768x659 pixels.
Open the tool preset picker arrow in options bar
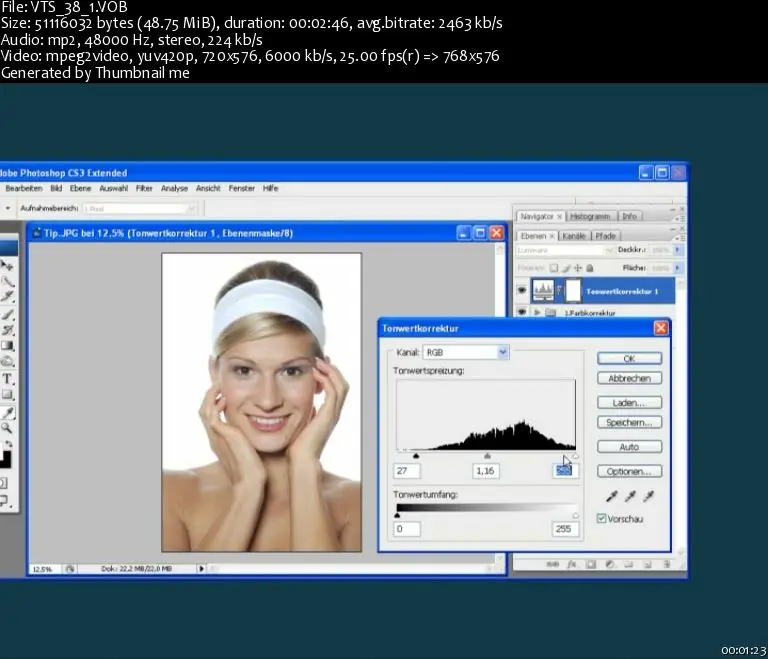[x=7, y=208]
